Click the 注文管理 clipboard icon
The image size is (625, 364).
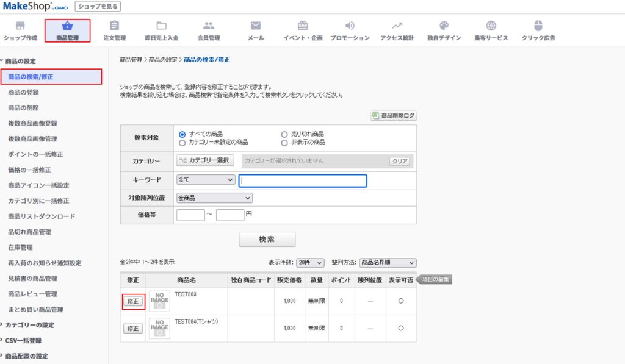click(x=114, y=26)
